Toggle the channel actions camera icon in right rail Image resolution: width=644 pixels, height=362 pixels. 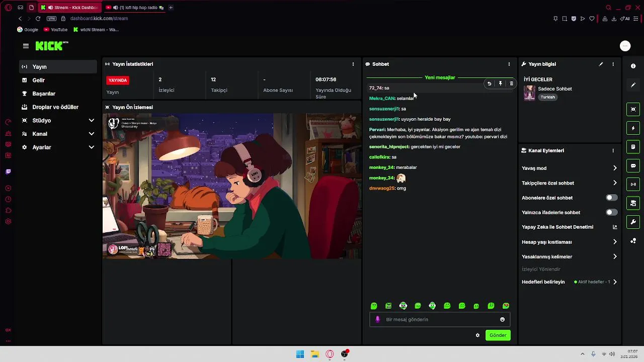[x=633, y=203]
